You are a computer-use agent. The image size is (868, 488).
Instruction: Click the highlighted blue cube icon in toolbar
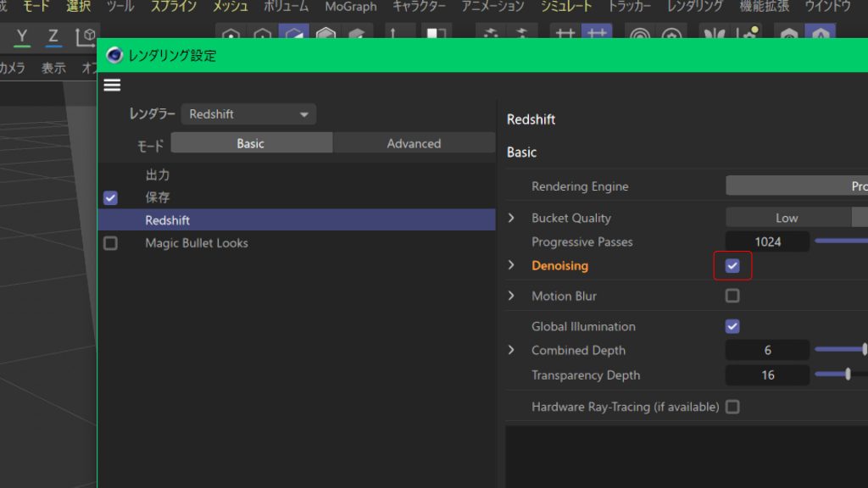pyautogui.click(x=294, y=36)
